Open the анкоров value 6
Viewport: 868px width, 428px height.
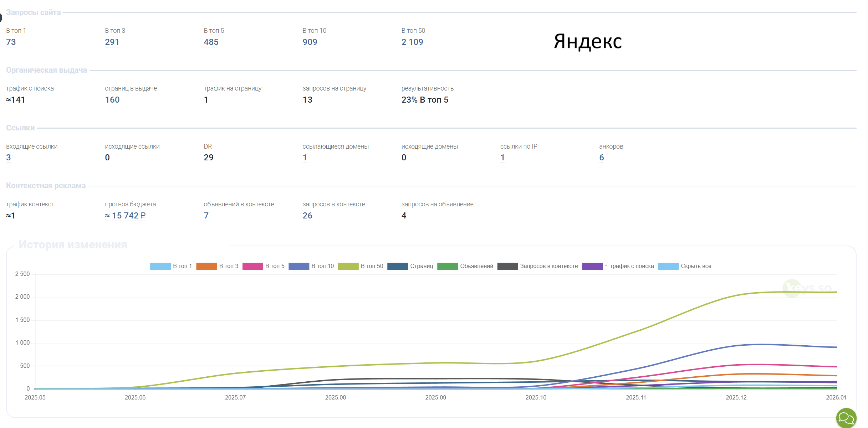point(602,158)
